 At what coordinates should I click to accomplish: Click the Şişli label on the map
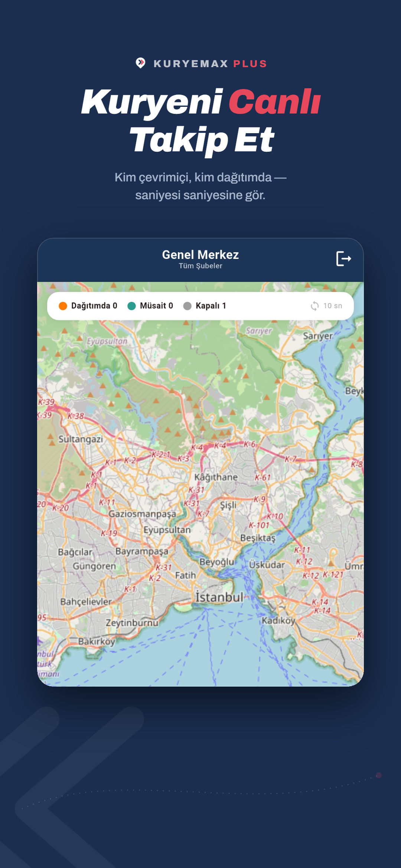click(x=228, y=505)
